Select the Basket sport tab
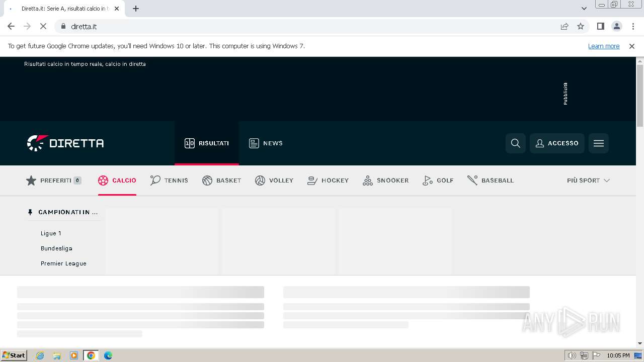Image resolution: width=644 pixels, height=362 pixels. (x=222, y=180)
